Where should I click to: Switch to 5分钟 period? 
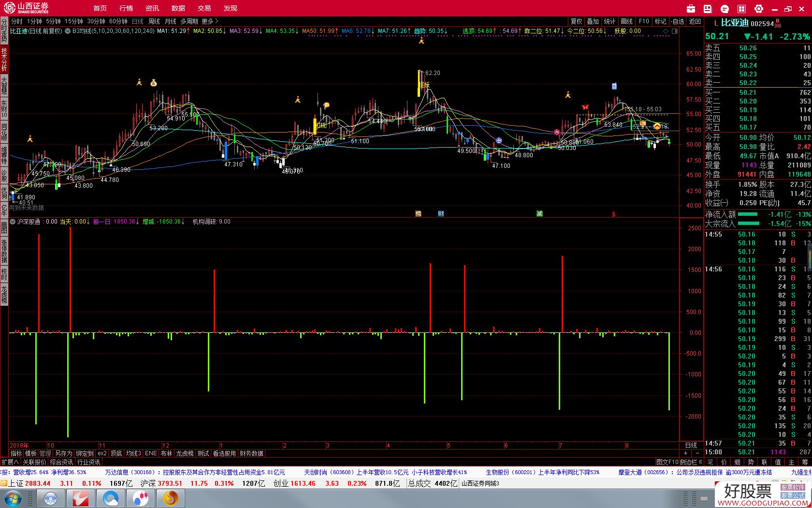click(x=53, y=21)
